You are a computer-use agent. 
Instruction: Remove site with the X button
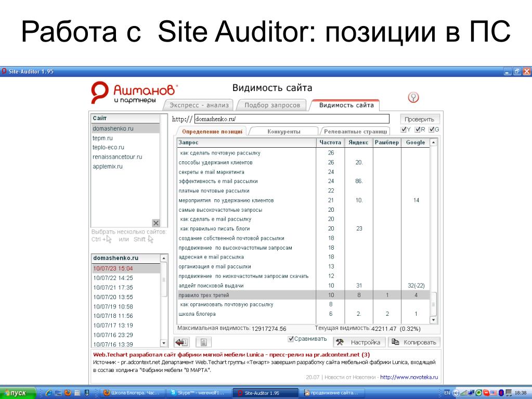[155, 223]
